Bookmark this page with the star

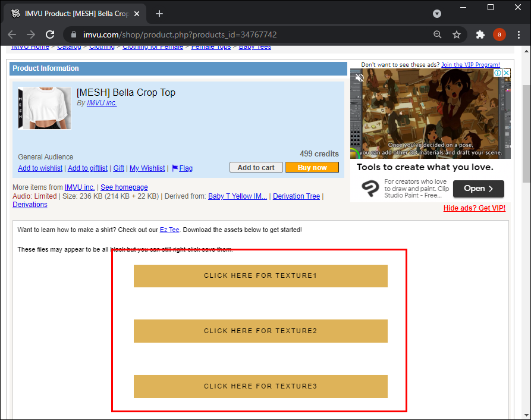(457, 35)
